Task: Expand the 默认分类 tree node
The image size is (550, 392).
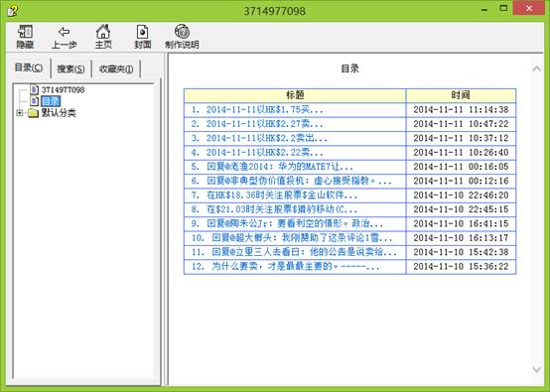Action: click(x=20, y=113)
